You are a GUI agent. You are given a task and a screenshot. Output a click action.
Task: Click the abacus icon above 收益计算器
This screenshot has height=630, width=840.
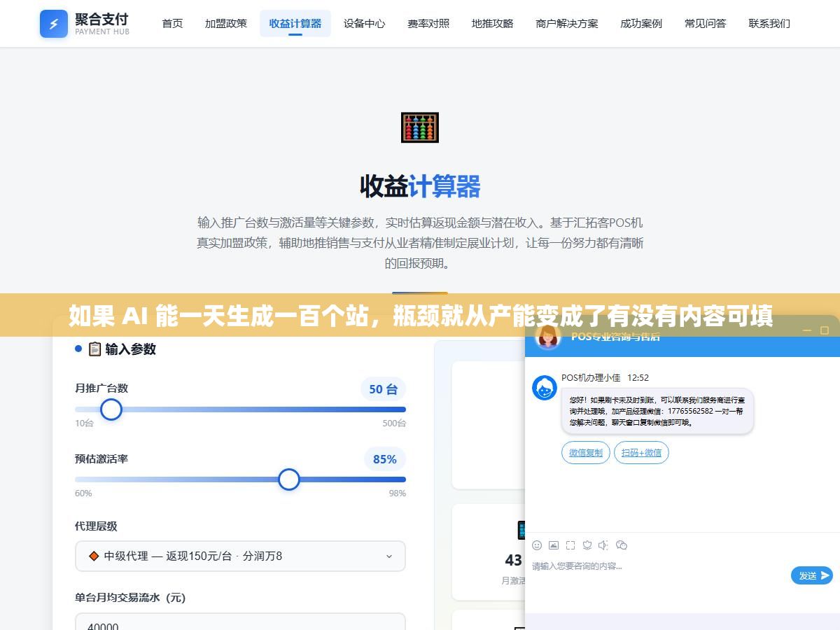[x=420, y=127]
